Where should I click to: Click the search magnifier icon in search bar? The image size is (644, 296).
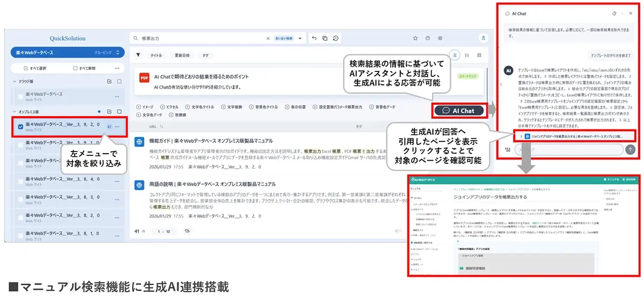(136, 39)
